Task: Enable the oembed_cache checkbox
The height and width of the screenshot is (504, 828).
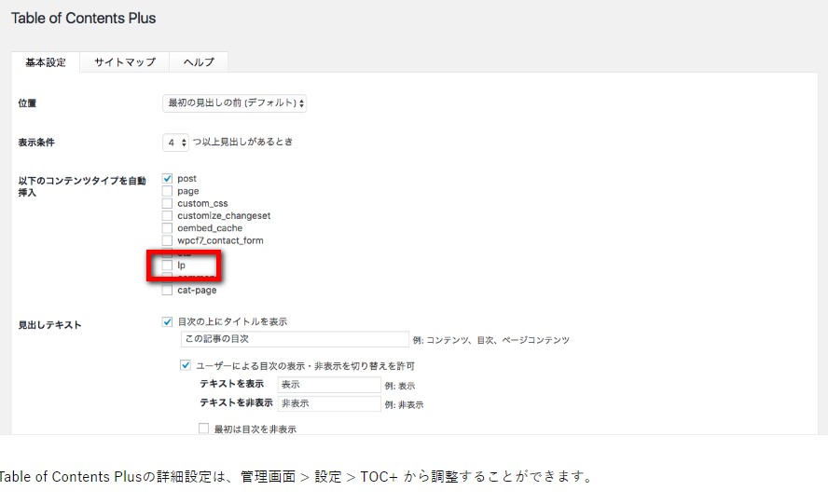Action: coord(168,228)
